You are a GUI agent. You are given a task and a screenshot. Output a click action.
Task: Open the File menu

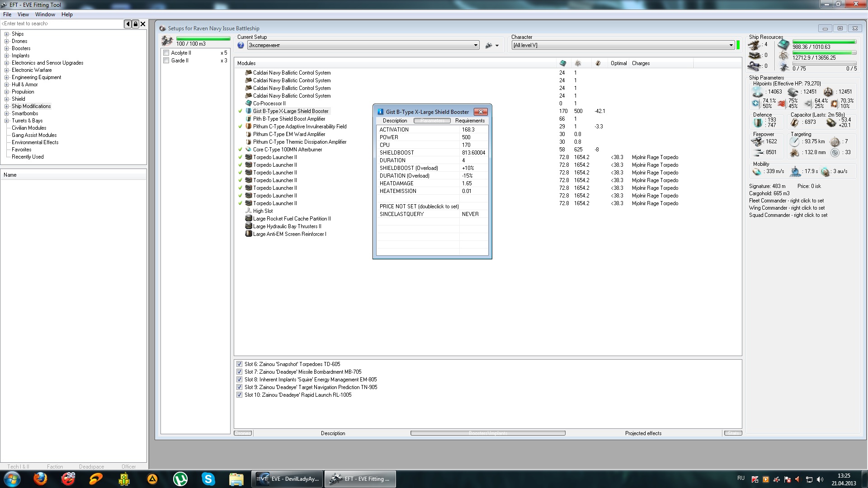click(7, 14)
